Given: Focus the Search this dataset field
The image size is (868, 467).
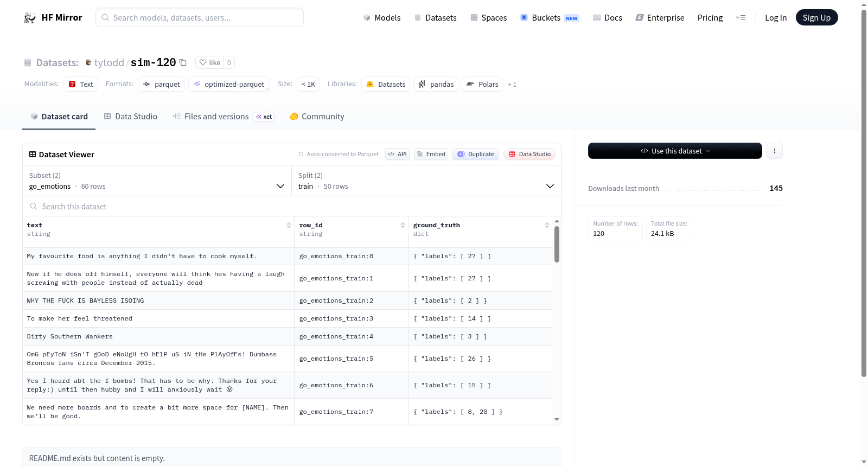Looking at the screenshot, I should point(292,206).
